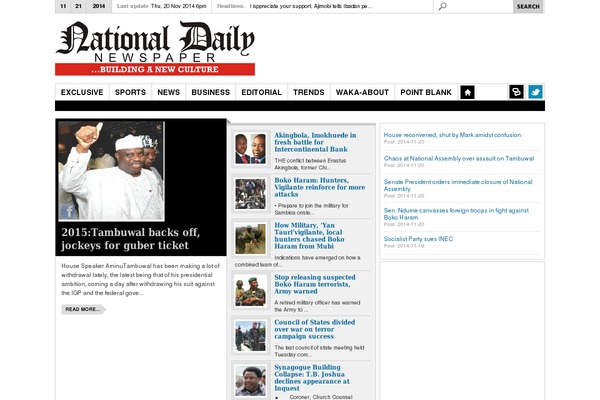
Task: Click the READ MORE button
Action: pyautogui.click(x=83, y=309)
